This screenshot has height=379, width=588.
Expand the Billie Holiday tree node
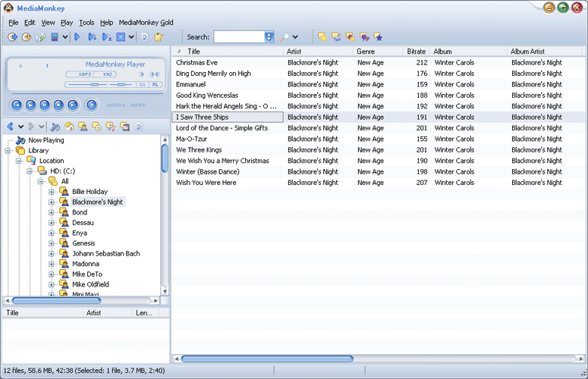52,192
